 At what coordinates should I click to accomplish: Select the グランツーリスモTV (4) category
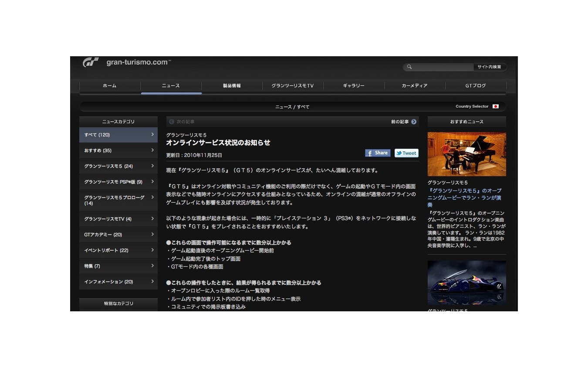pos(118,219)
